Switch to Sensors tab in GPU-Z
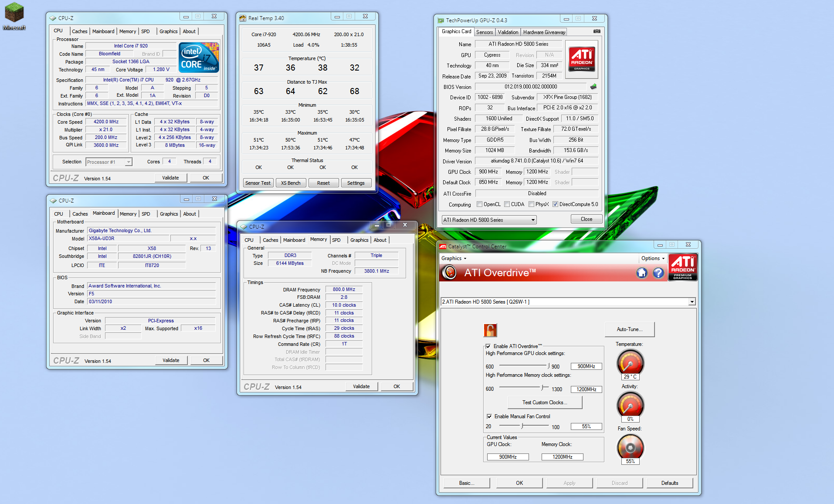834x504 pixels. coord(485,32)
